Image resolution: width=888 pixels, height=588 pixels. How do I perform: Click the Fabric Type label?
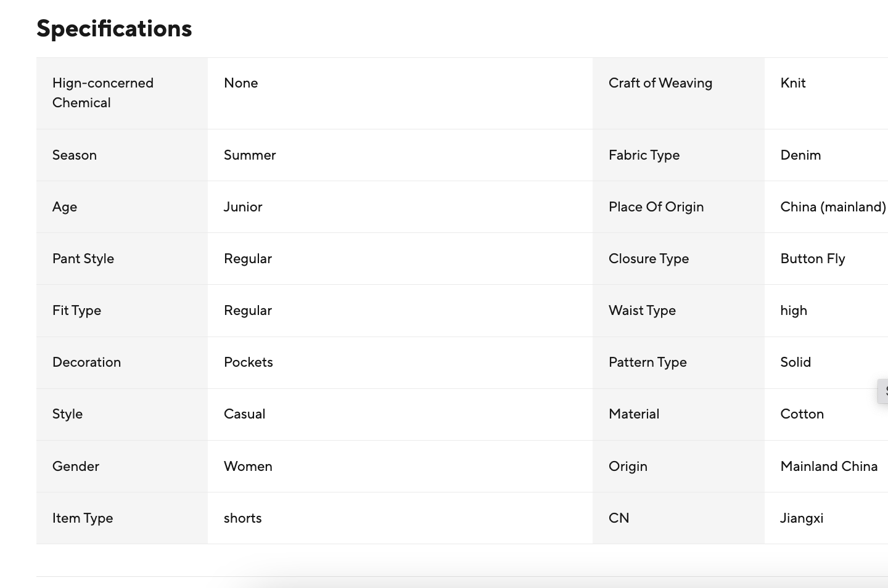(644, 155)
